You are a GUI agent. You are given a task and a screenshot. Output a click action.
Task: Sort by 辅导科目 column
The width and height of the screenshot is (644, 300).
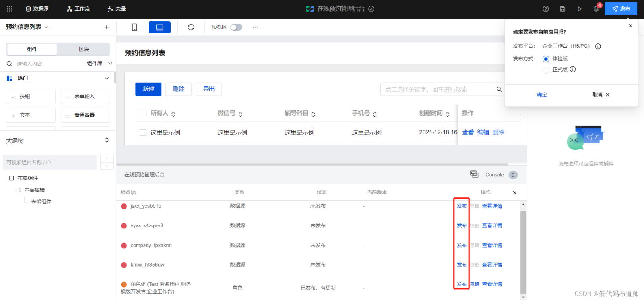tap(313, 114)
